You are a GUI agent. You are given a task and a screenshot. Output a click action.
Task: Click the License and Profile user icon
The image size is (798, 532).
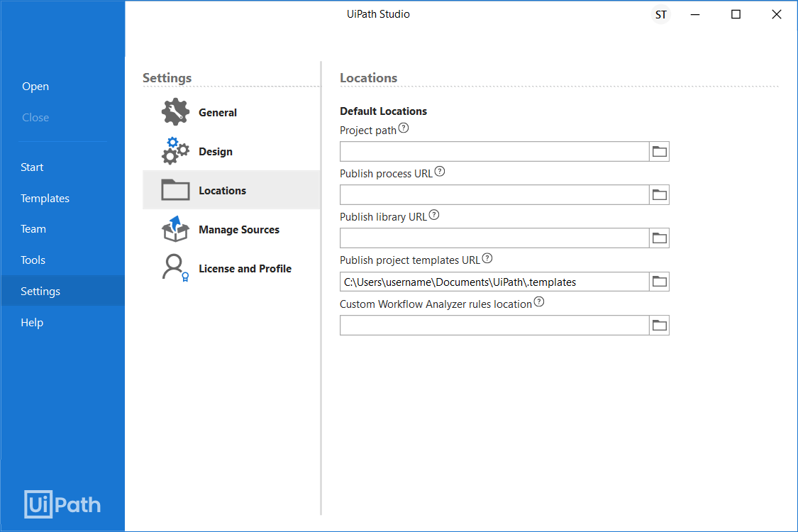pyautogui.click(x=175, y=268)
